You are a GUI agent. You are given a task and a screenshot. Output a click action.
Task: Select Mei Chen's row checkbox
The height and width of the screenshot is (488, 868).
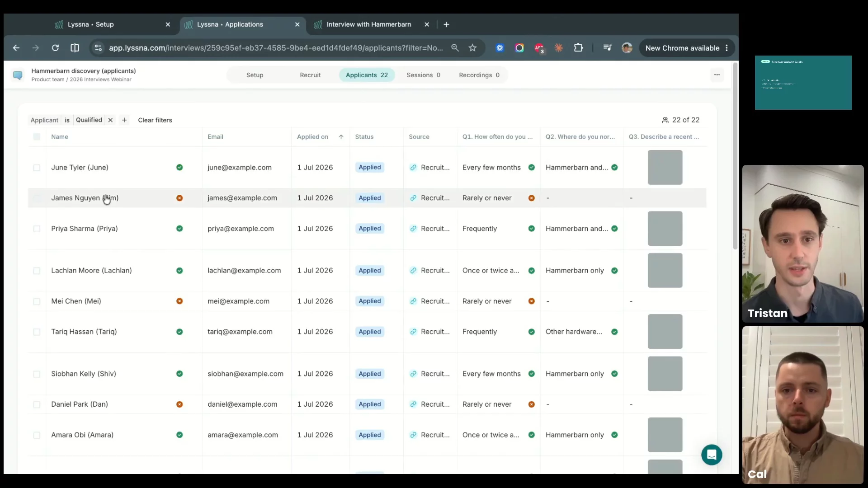pos(37,301)
